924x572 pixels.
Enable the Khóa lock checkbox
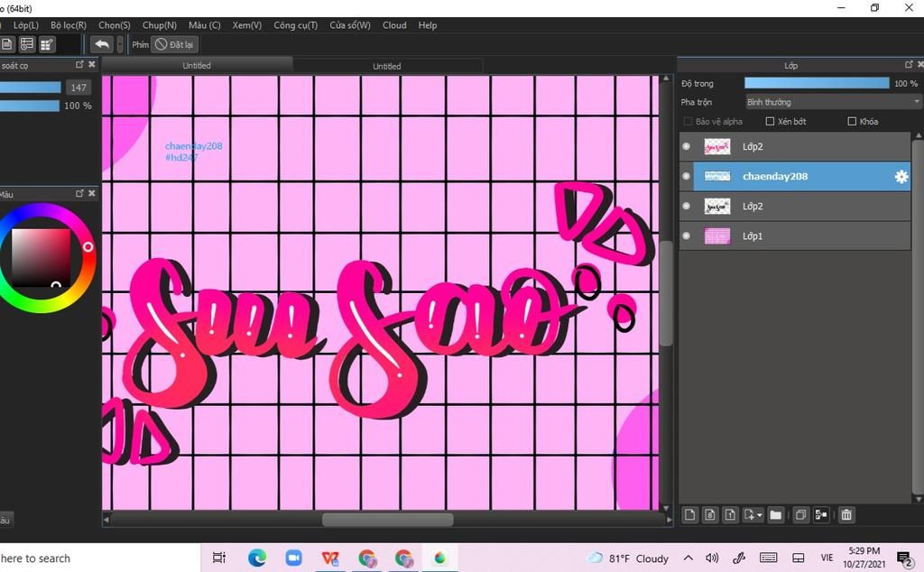[x=852, y=122]
